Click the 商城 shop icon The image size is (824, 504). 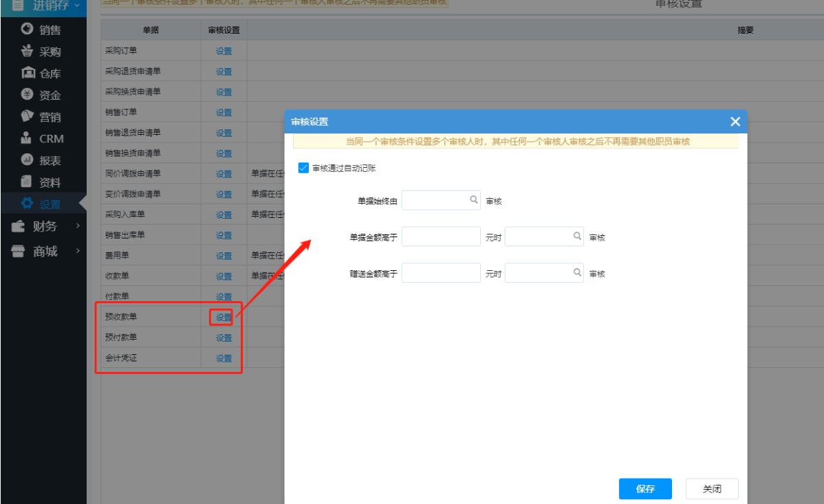(19, 251)
